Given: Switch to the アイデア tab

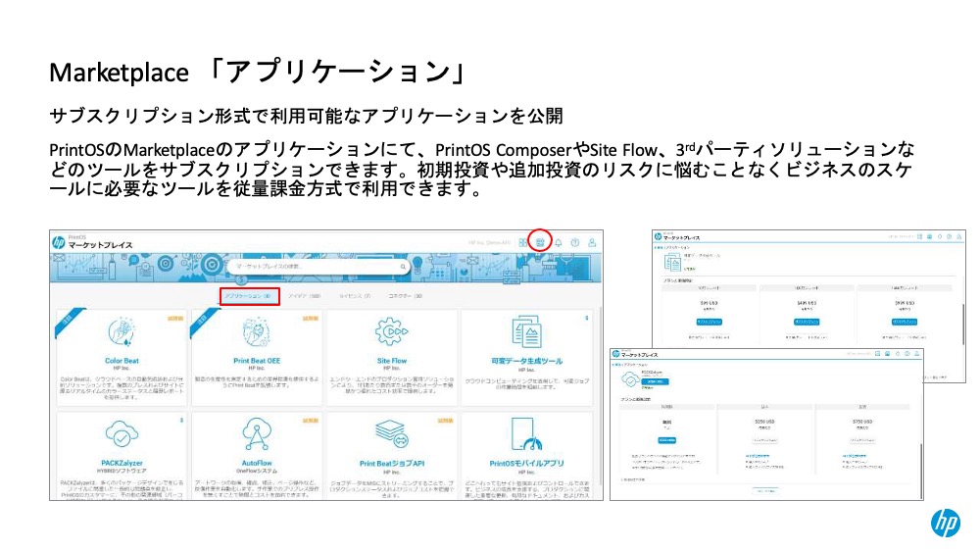Looking at the screenshot, I should pyautogui.click(x=305, y=296).
